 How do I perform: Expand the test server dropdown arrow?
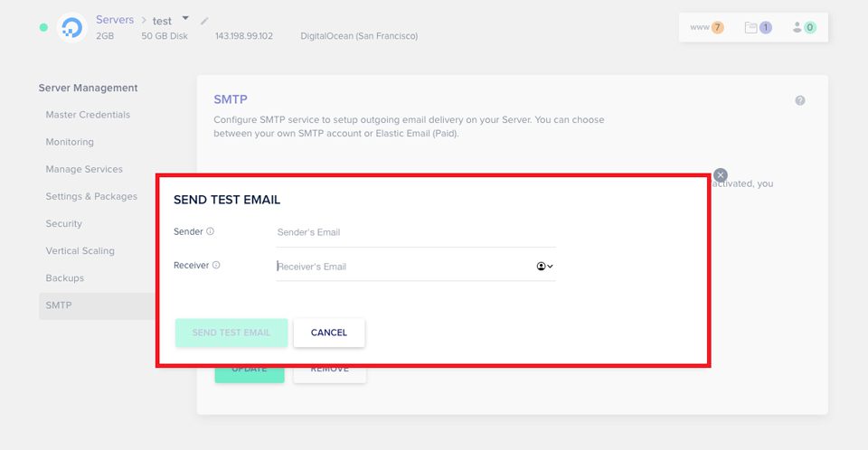pyautogui.click(x=185, y=18)
